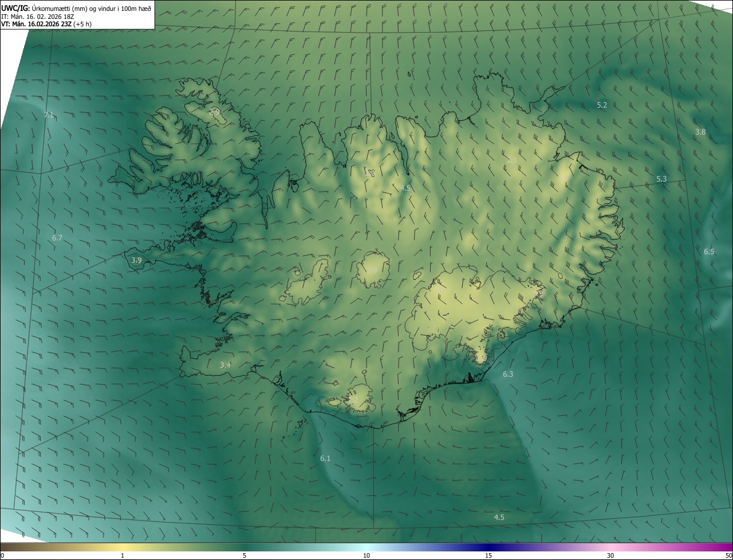Click the colorbar tick label 5
This screenshot has width=733, height=560.
pos(245,555)
